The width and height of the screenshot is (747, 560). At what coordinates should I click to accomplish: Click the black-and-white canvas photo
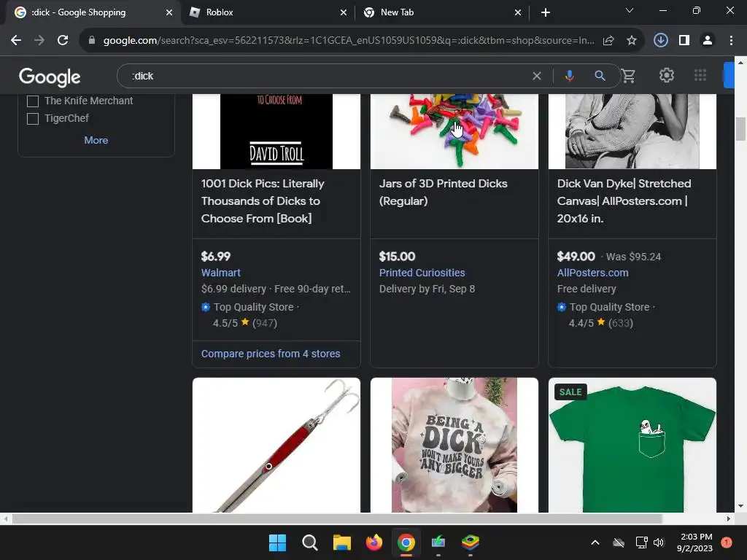[632, 131]
